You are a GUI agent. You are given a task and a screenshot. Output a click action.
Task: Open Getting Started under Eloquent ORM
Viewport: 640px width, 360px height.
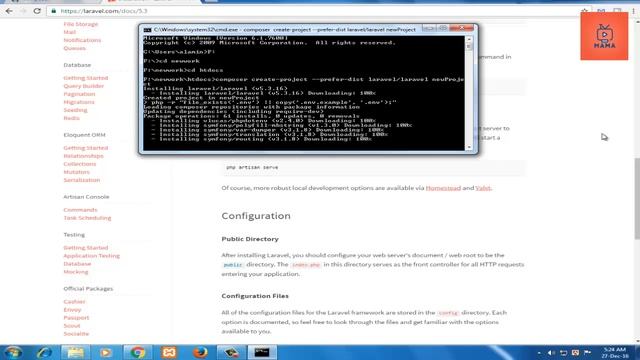coord(86,148)
